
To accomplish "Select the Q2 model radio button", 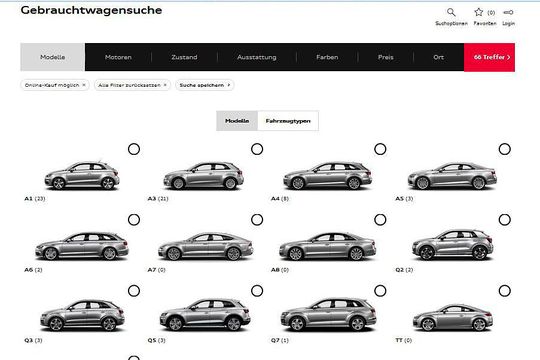I will click(x=505, y=220).
